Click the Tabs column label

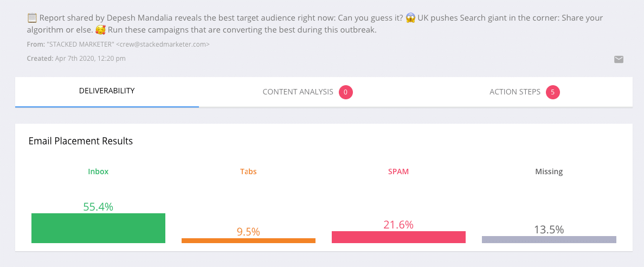[x=248, y=171]
